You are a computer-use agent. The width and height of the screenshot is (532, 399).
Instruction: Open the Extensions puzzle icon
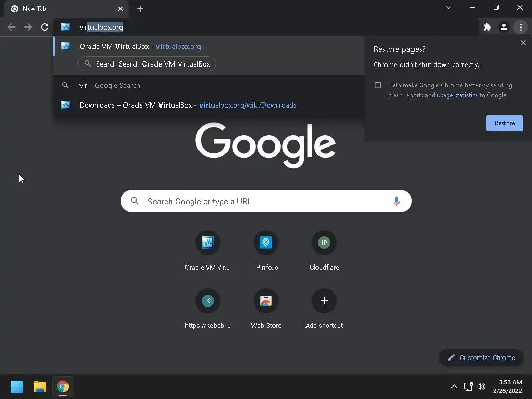click(x=487, y=27)
